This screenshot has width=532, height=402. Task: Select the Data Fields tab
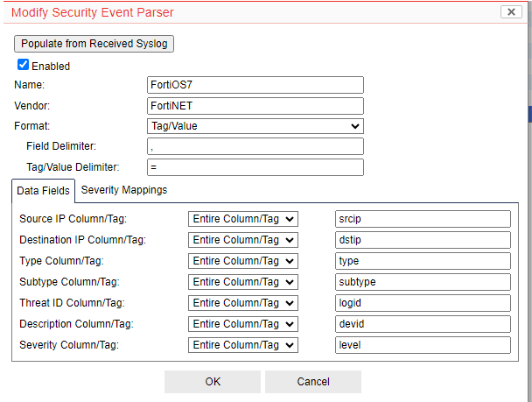(x=44, y=191)
